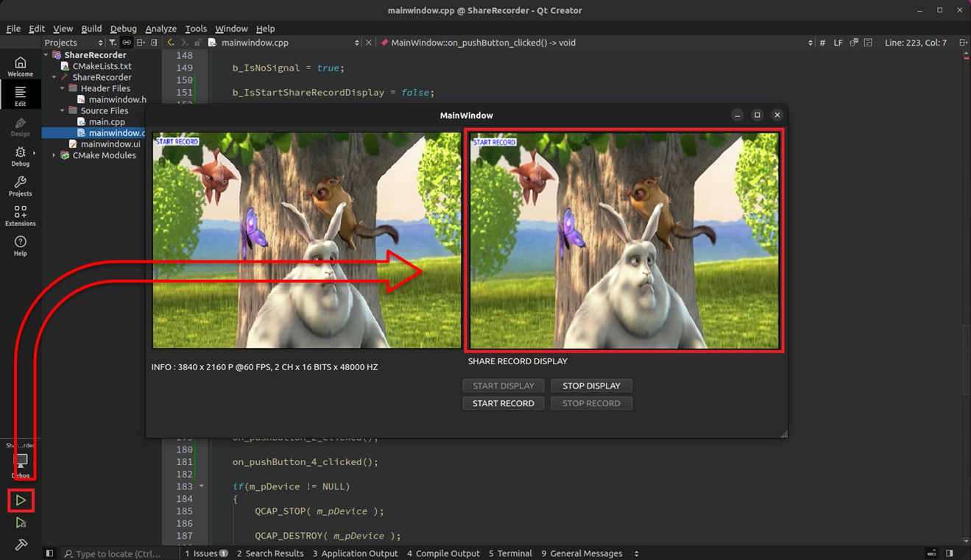Open the Tools menu
This screenshot has height=560, width=971.
point(196,28)
